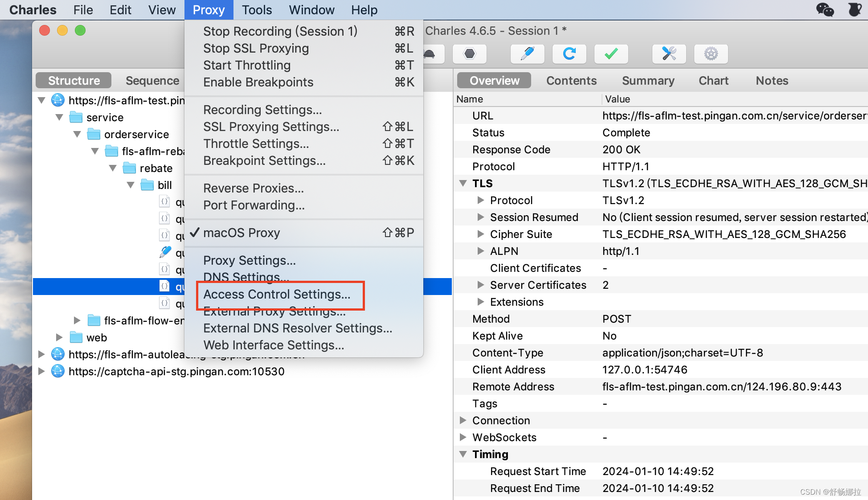Select the Content-Type row
Viewport: 868px width, 500px height.
[x=661, y=352]
